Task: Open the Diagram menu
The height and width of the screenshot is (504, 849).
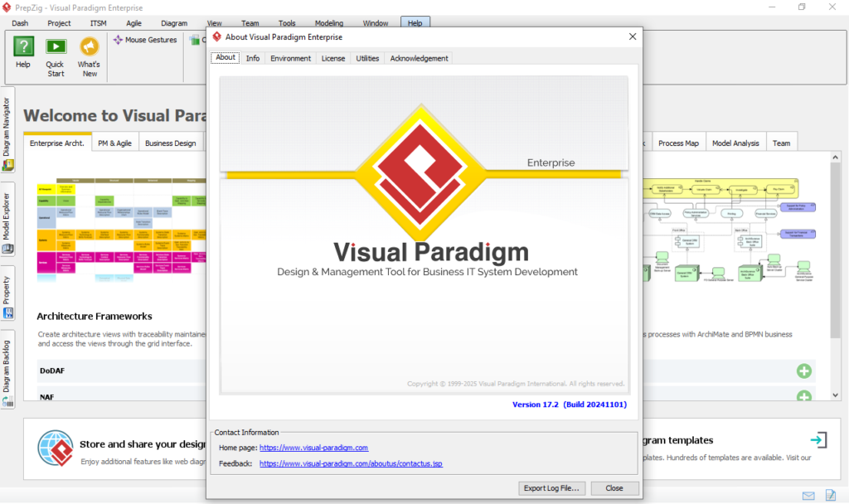Action: click(x=174, y=23)
